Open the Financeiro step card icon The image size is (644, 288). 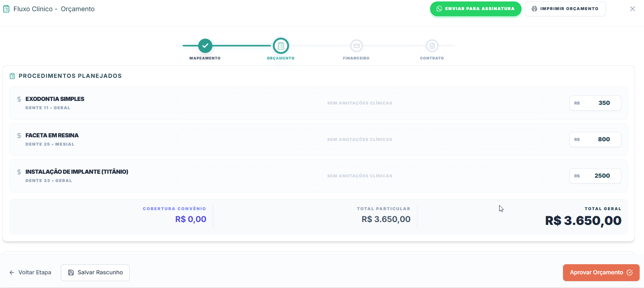357,46
